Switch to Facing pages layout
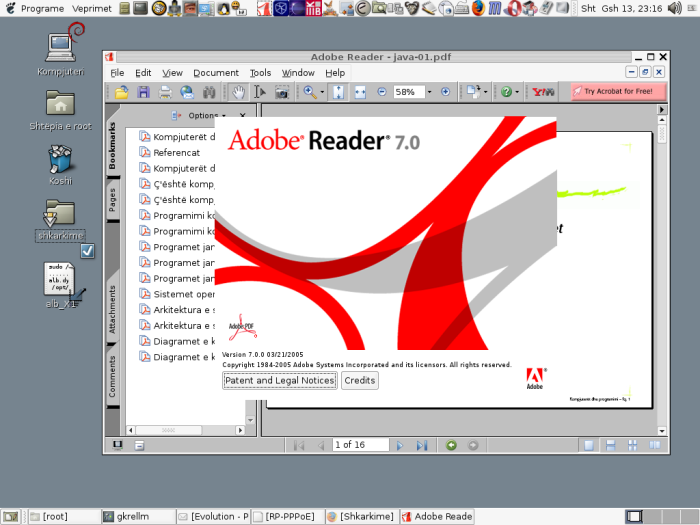Image resolution: width=700 pixels, height=525 pixels. (x=654, y=445)
